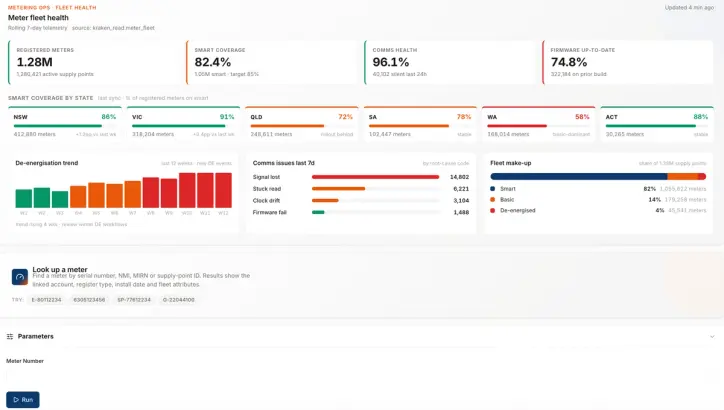Open the Smart Coverage 82.4% card

[x=272, y=62]
